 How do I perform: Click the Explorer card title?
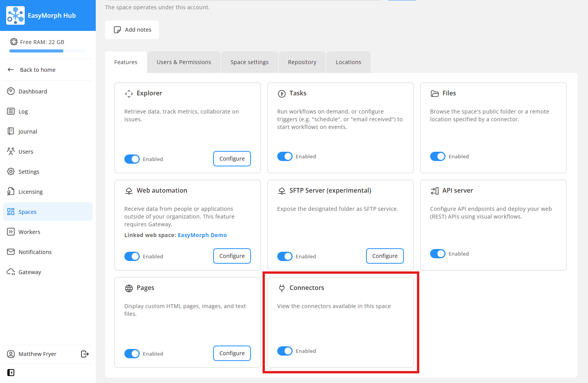tap(149, 93)
